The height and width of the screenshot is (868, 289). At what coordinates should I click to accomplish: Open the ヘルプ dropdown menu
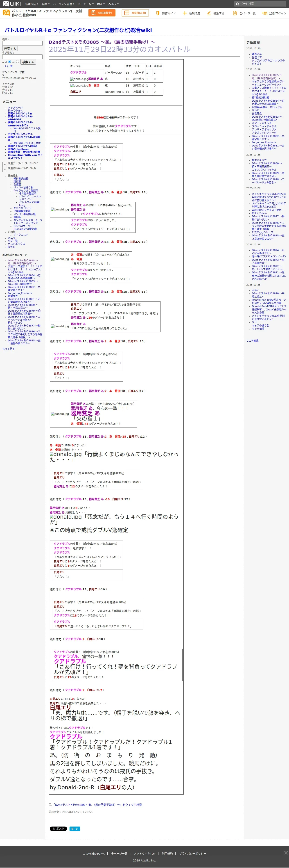[113, 4]
